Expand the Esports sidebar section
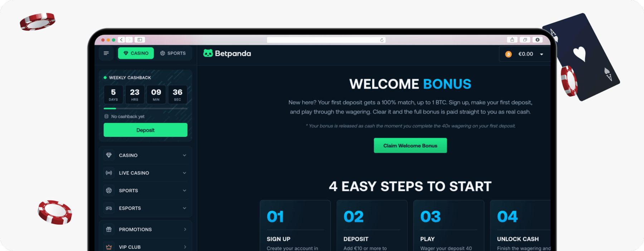The image size is (644, 251). pos(146,208)
